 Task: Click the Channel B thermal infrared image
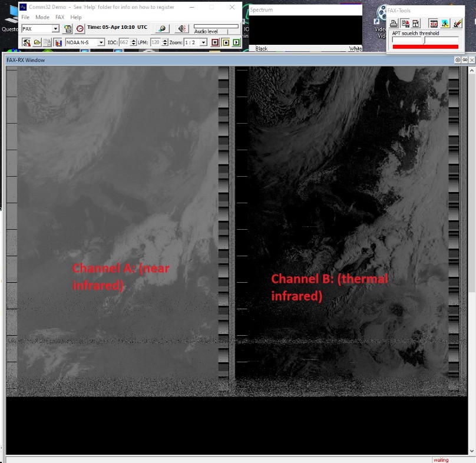[x=348, y=231]
